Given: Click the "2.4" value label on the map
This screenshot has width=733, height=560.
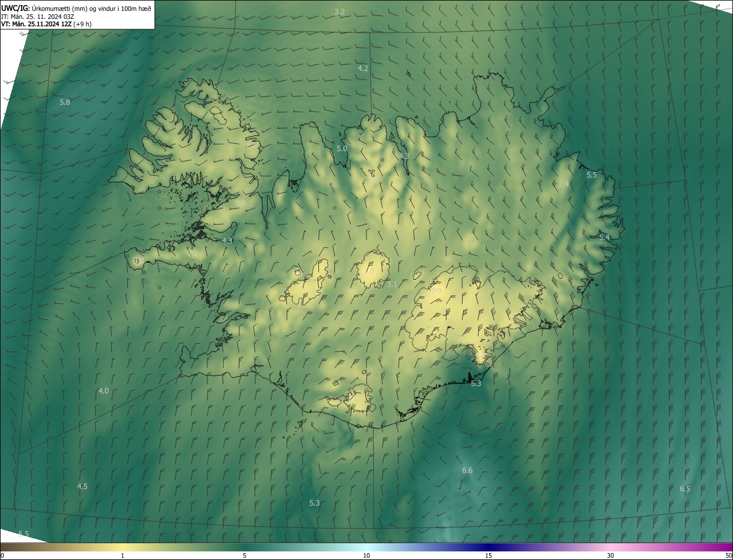Looking at the screenshot, I should click(x=563, y=184).
